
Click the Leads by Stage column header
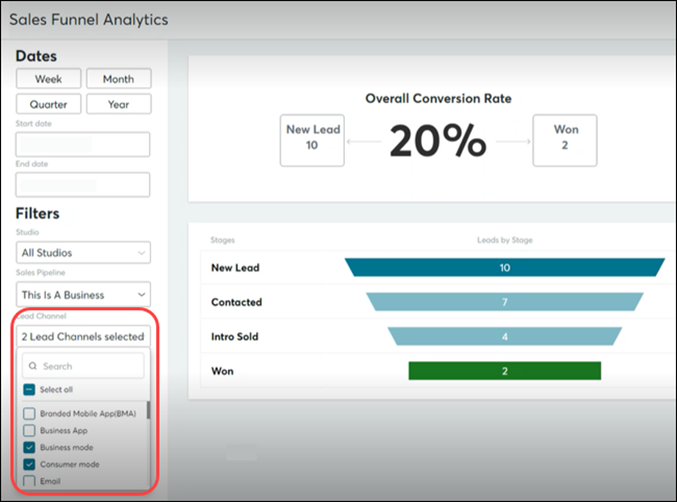[505, 240]
